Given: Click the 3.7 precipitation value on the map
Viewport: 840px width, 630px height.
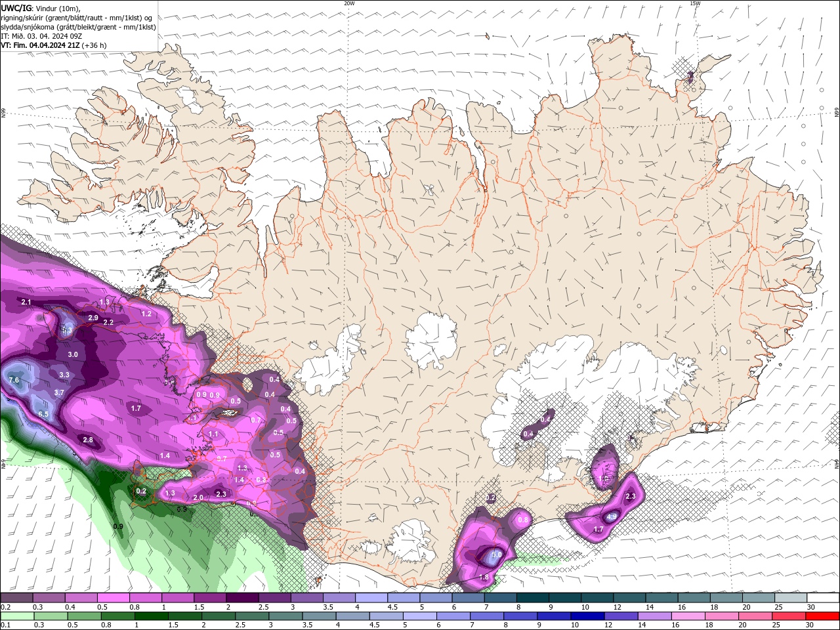Looking at the screenshot, I should point(59,392).
